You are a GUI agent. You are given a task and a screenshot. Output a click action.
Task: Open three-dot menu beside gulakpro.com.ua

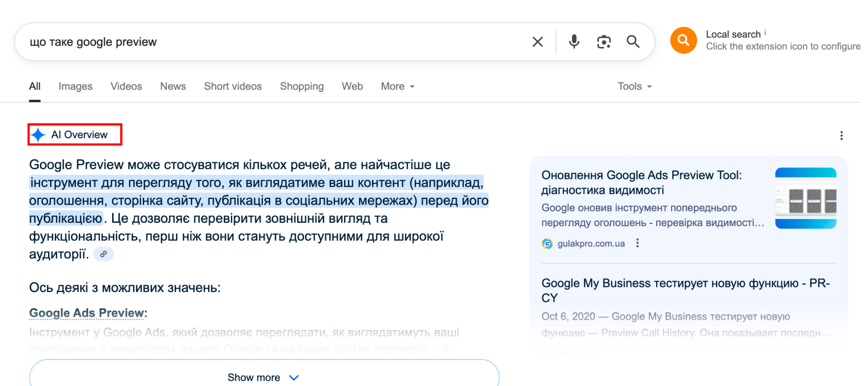pyautogui.click(x=638, y=243)
